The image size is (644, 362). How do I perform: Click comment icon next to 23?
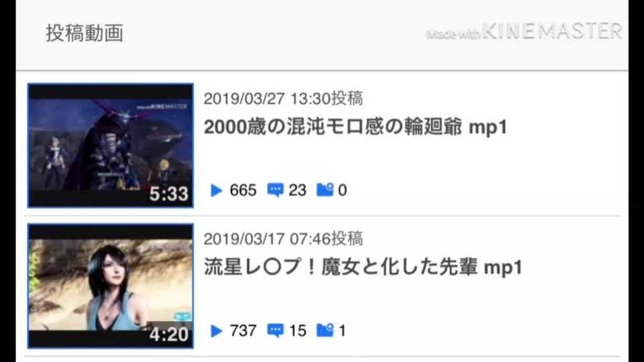pos(275,190)
